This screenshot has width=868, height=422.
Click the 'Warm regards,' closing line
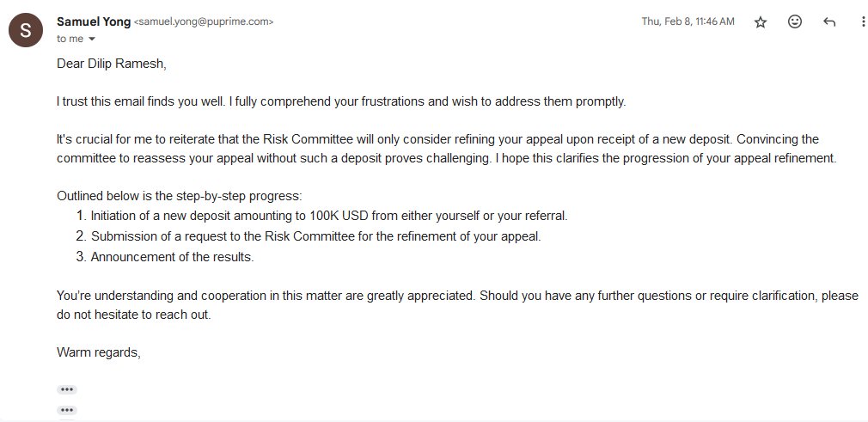99,352
